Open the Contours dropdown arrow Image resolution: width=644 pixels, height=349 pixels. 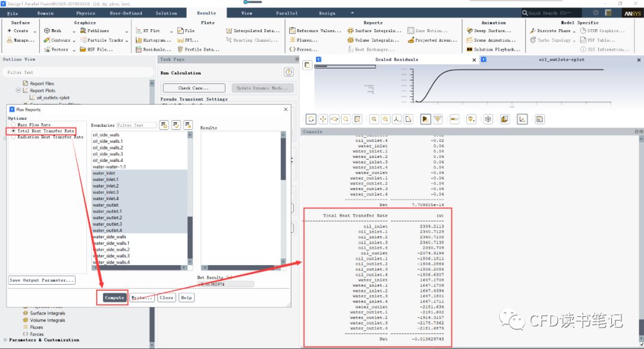(x=74, y=40)
